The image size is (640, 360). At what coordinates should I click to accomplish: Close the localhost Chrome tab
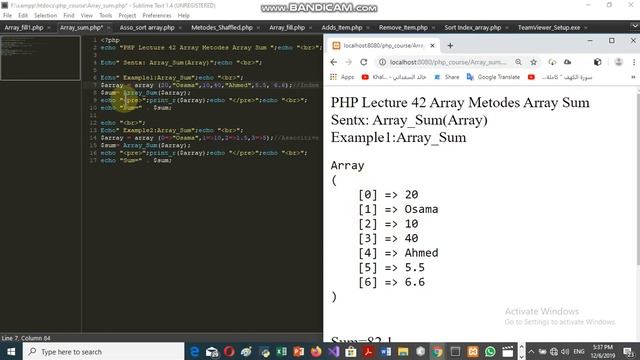tap(432, 46)
